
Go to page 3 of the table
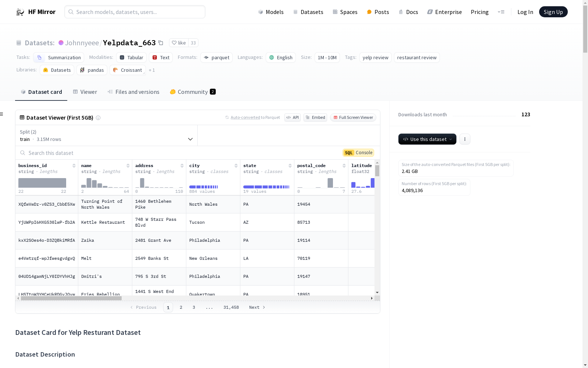click(x=194, y=307)
